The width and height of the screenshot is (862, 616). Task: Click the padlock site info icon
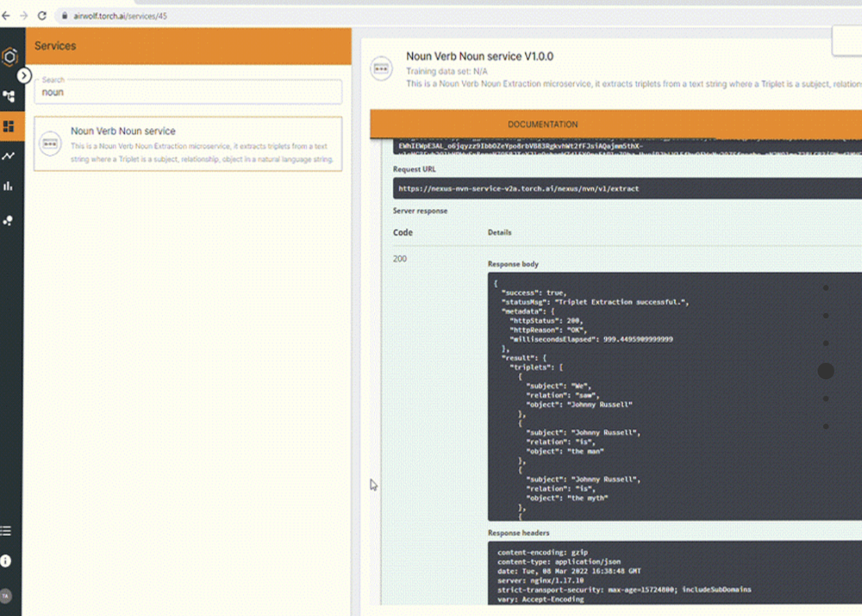point(65,16)
